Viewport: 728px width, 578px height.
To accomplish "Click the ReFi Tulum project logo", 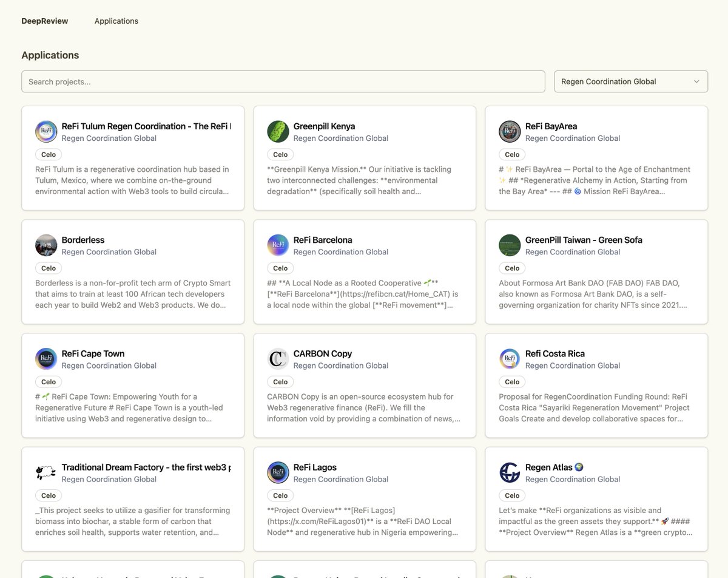I will click(x=46, y=132).
